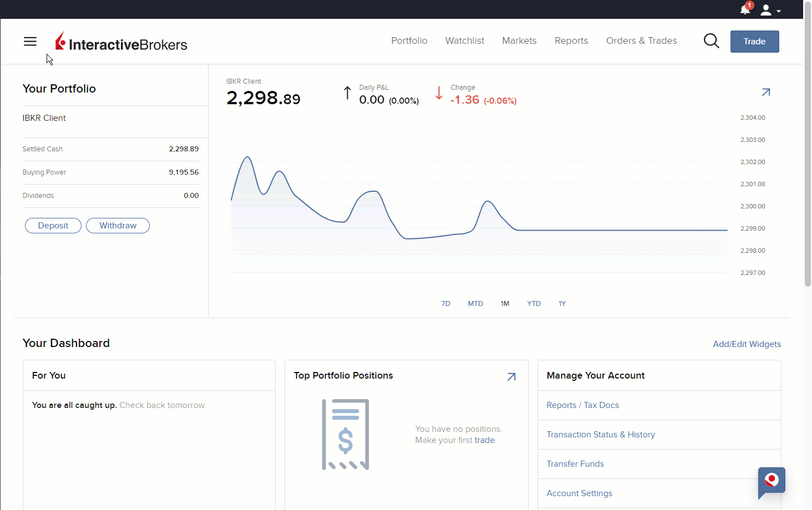Screen dimensions: 812x510
Task: Expand Top Portfolio Positions widget arrow
Action: click(511, 377)
